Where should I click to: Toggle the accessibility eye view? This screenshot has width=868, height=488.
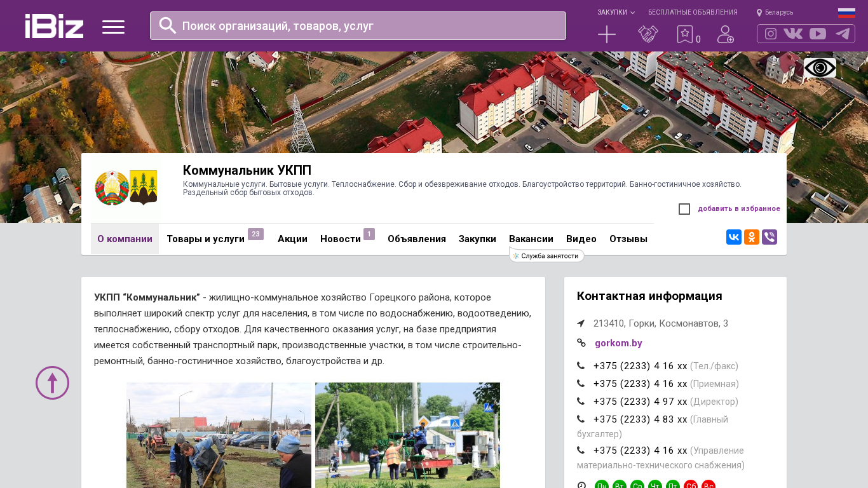tap(820, 68)
